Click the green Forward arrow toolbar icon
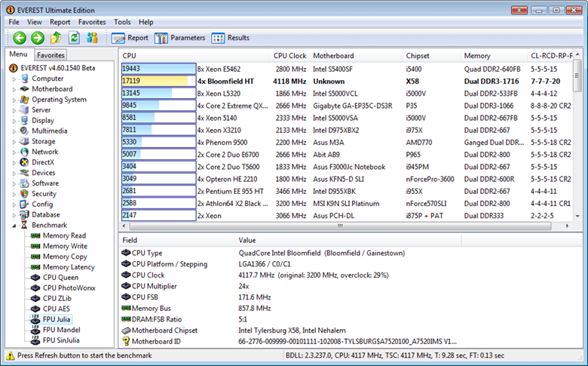This screenshot has width=588, height=366. click(38, 38)
